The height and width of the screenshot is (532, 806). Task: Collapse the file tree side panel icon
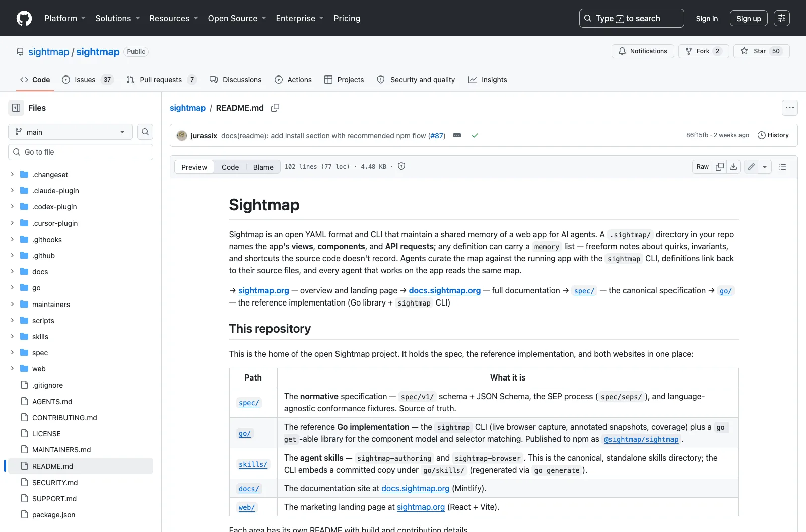coord(16,108)
